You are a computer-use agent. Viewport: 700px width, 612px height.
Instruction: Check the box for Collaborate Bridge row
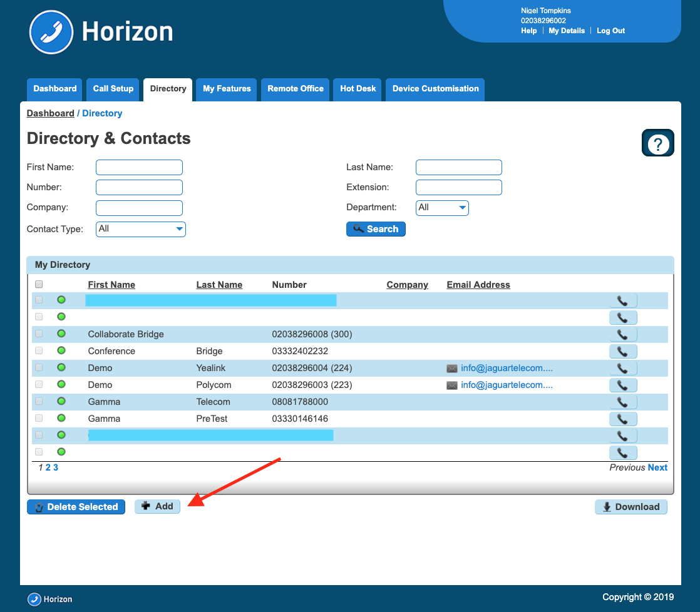[x=39, y=334]
